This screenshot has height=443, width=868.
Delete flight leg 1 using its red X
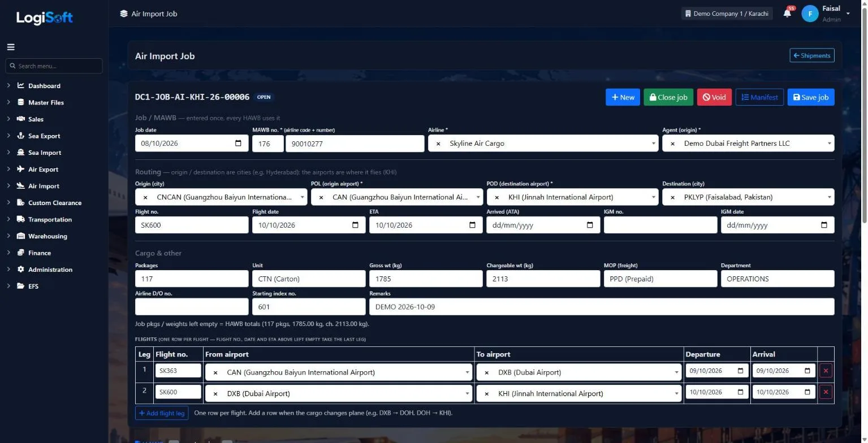[826, 371]
